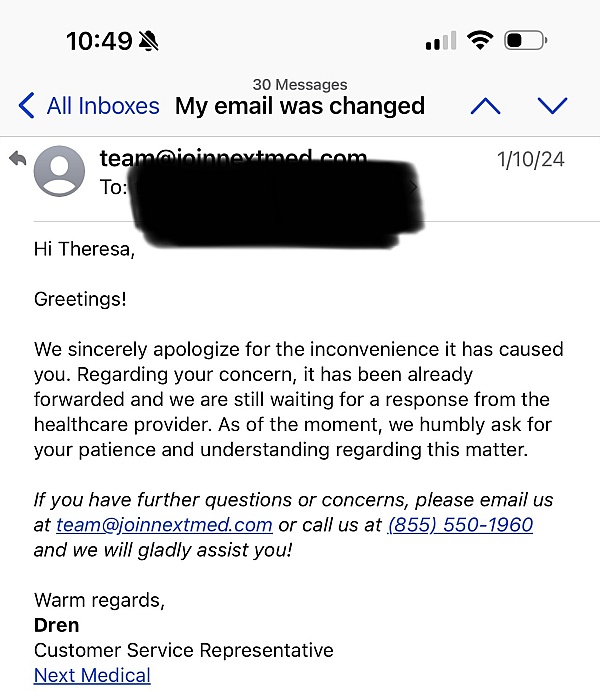Tap the silent mode bell icon
The height and width of the screenshot is (700, 600).
pyautogui.click(x=149, y=41)
